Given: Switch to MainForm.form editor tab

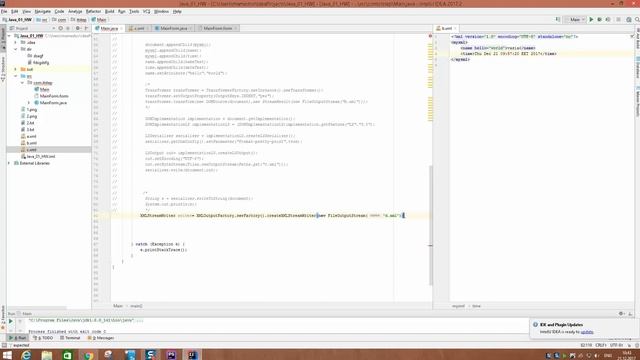Looking at the screenshot, I should click(218, 28).
